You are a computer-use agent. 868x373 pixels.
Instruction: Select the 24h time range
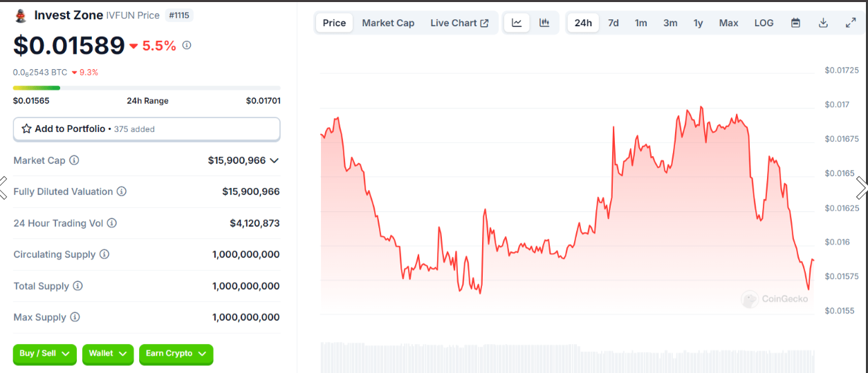tap(583, 23)
